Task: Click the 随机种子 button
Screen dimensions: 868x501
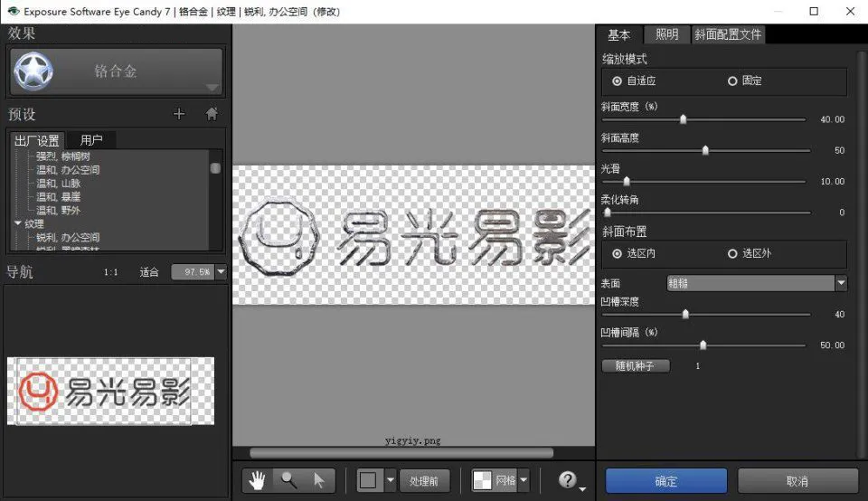Action: [636, 366]
